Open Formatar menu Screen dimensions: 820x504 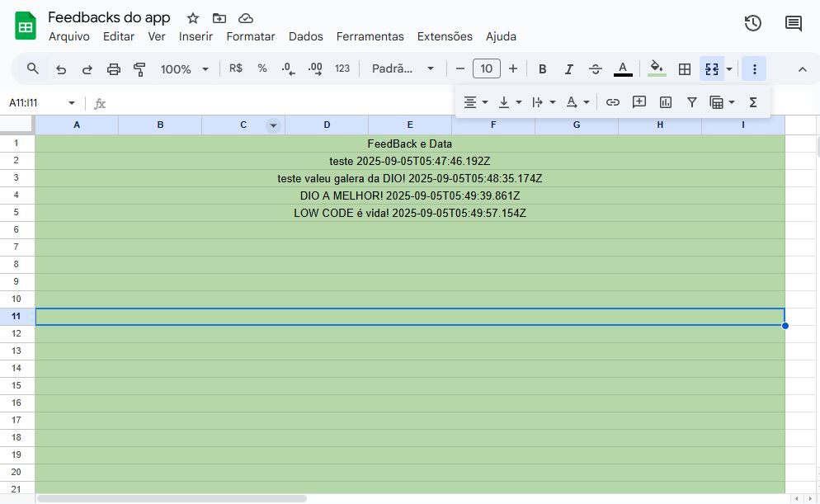click(x=251, y=36)
